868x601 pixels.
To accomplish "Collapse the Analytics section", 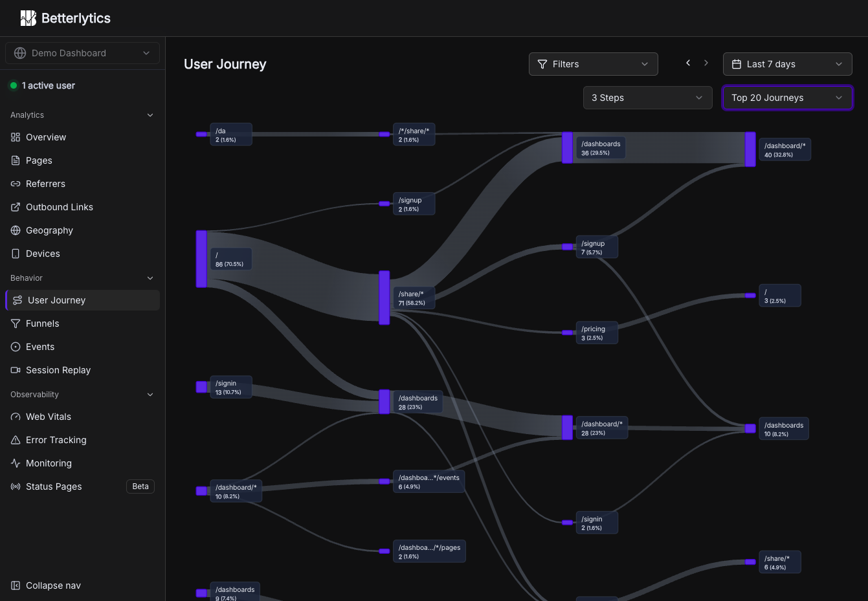I will click(82, 115).
